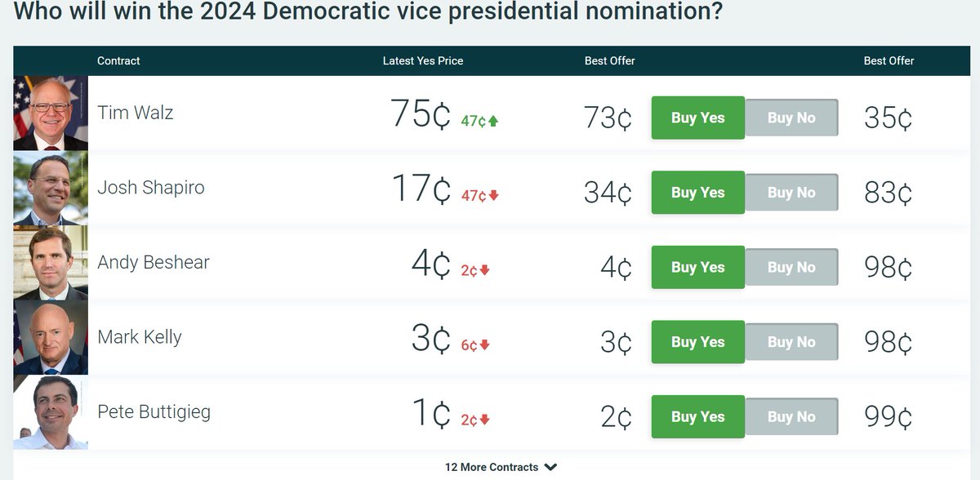This screenshot has width=980, height=480.
Task: Expand the 12 More Contracts chevron
Action: click(551, 467)
